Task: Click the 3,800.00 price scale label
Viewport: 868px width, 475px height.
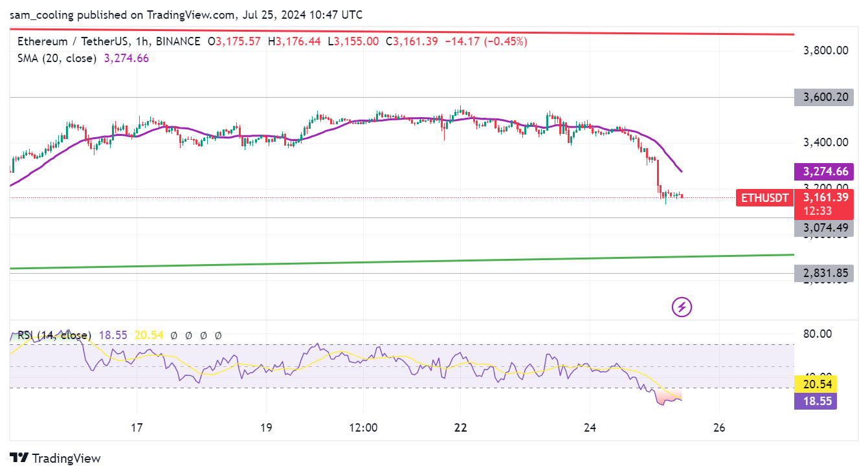Action: 825,50
